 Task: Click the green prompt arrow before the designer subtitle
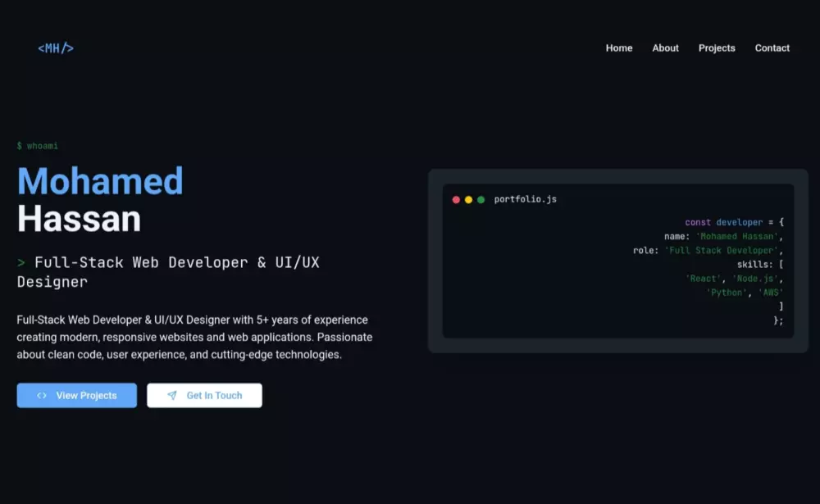[x=20, y=262]
